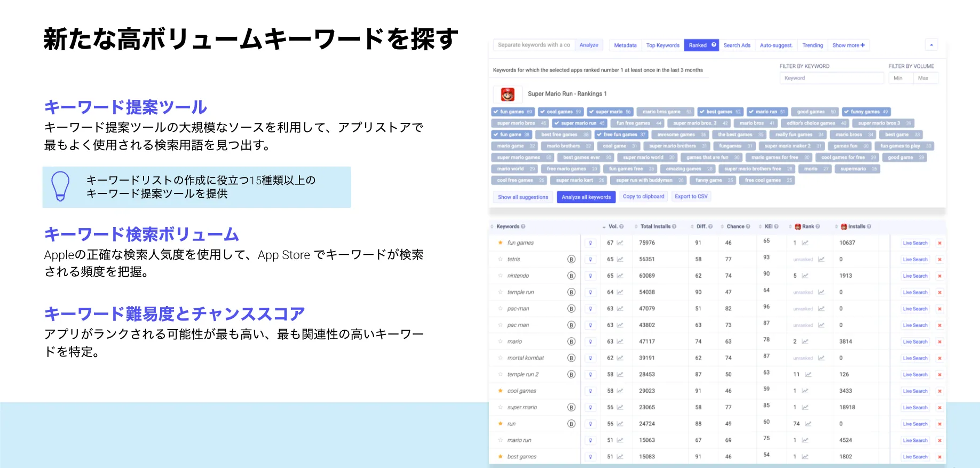Open suggestions bulb for 'mortal kombat' row

tap(590, 358)
